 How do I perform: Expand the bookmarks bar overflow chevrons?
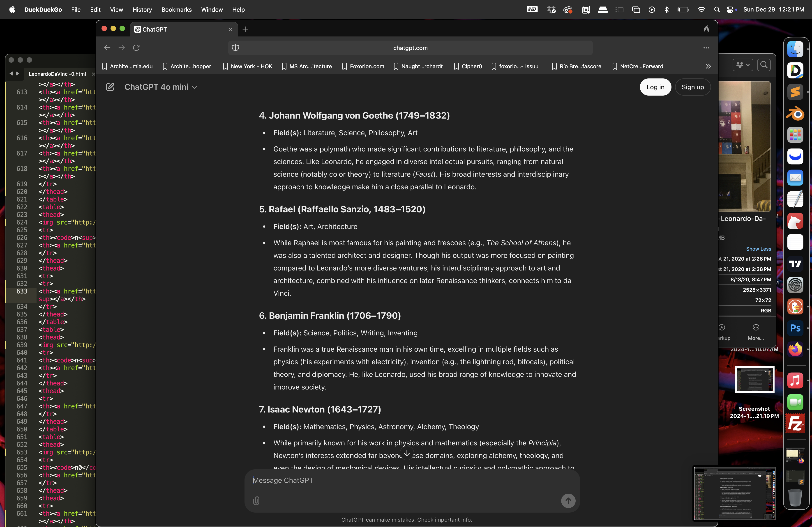click(x=708, y=66)
